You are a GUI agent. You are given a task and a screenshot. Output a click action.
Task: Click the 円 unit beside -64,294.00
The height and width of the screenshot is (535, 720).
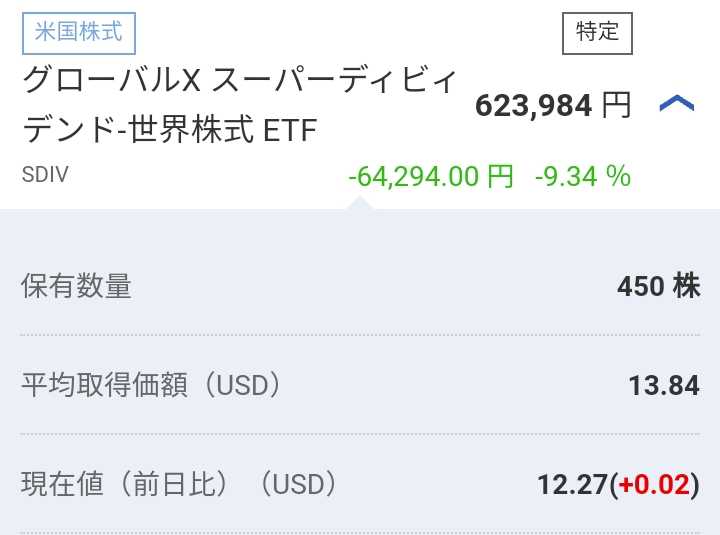pos(499,177)
